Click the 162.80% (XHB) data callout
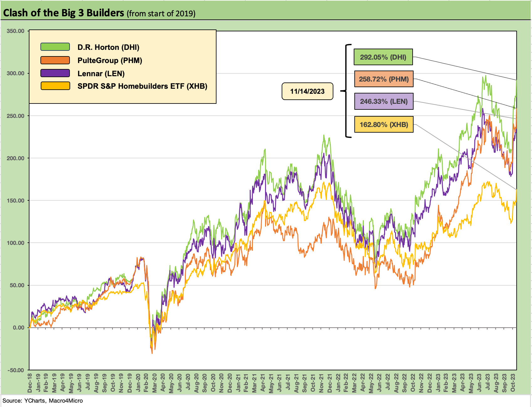This screenshot has height=407, width=532. coord(384,124)
